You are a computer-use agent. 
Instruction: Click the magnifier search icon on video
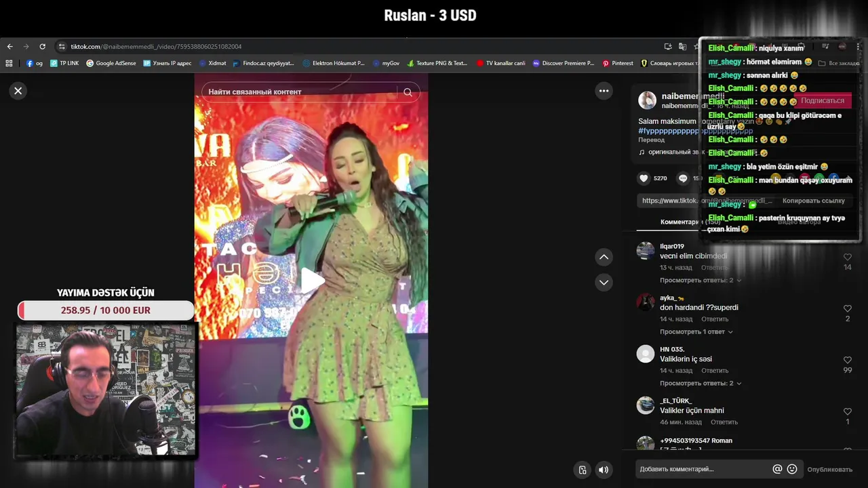pos(408,92)
